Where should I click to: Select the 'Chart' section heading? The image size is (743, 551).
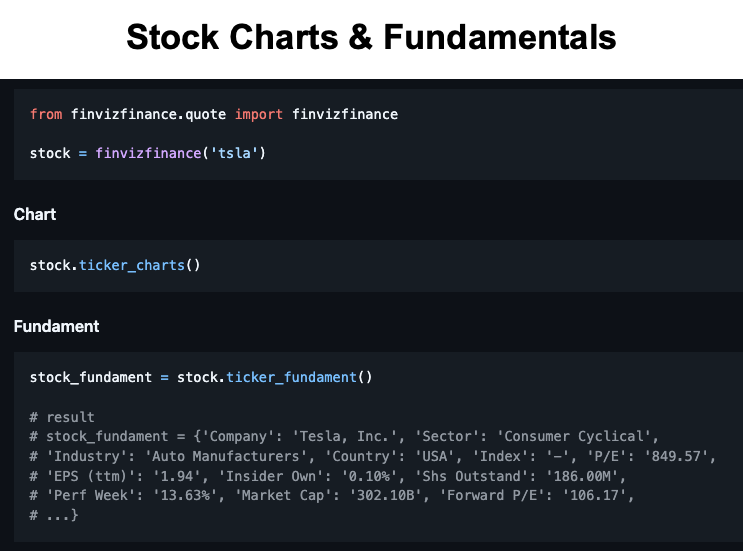[x=35, y=214]
